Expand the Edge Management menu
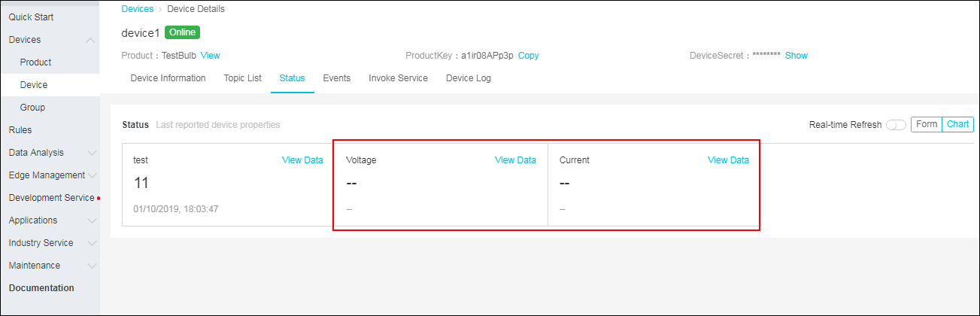Screen dimensions: 980x316 50,175
